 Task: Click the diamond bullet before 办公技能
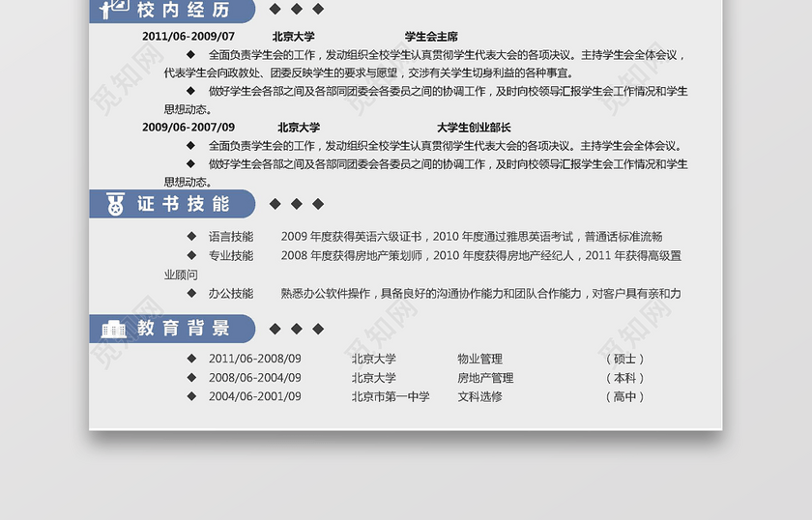click(x=191, y=293)
